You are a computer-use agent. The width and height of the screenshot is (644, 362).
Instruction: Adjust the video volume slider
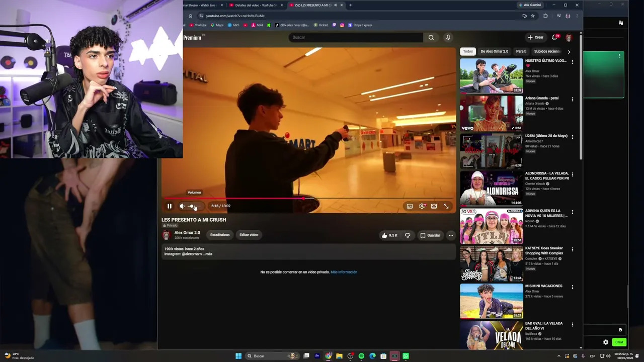click(194, 206)
